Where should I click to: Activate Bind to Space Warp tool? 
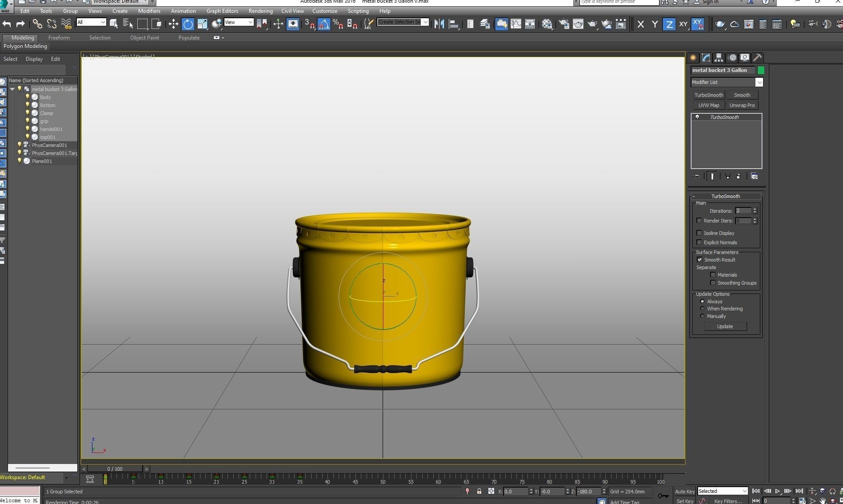coord(66,24)
